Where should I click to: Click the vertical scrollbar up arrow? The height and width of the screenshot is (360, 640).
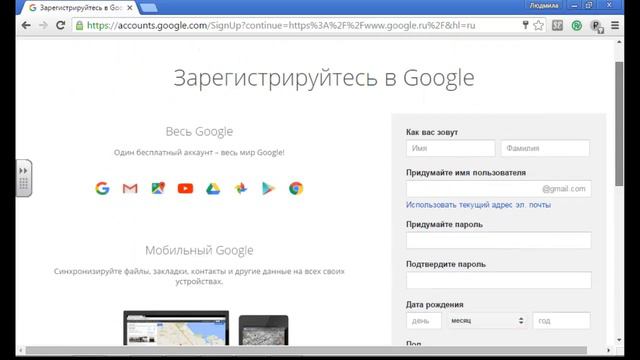click(x=619, y=42)
